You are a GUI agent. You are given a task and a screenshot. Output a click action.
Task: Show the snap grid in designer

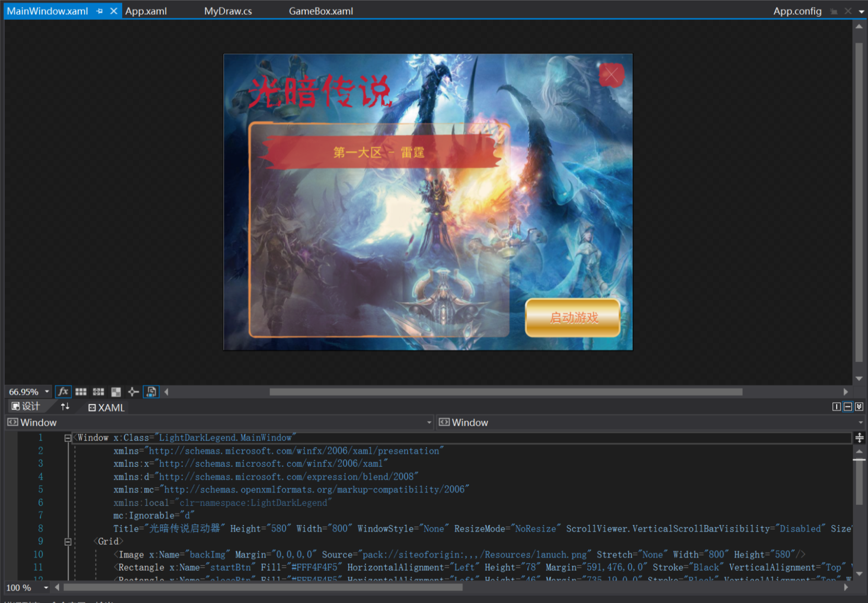click(81, 392)
